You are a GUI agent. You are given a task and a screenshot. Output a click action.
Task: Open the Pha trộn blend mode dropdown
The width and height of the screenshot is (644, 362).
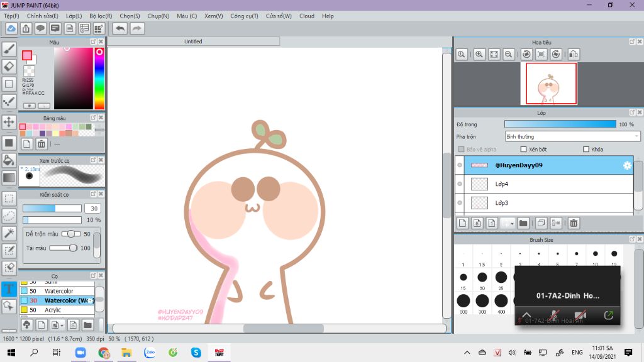coord(572,136)
